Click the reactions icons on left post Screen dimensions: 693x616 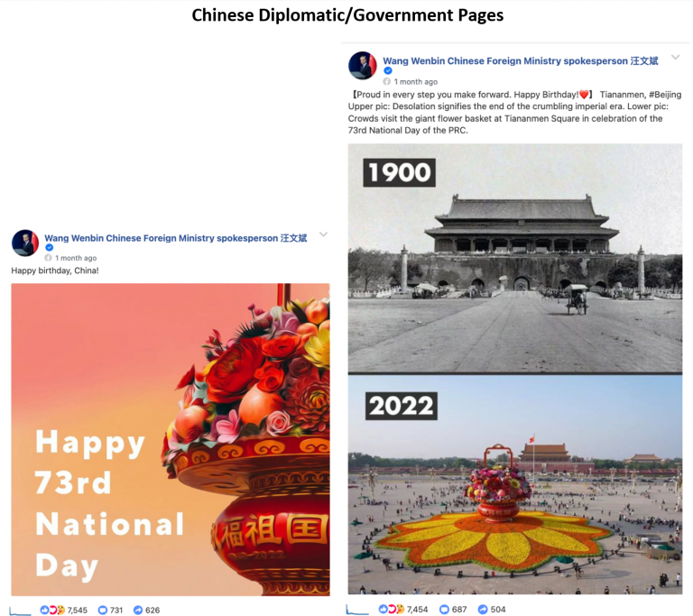tap(52, 610)
